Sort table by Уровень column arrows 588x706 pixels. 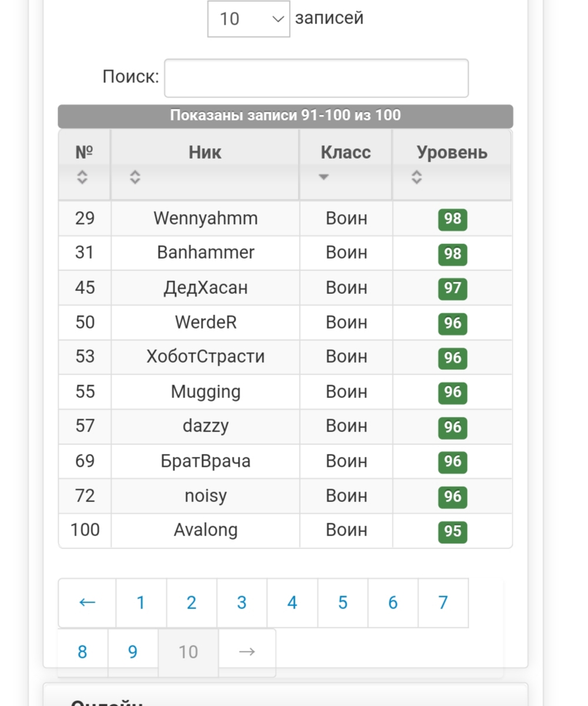(416, 177)
